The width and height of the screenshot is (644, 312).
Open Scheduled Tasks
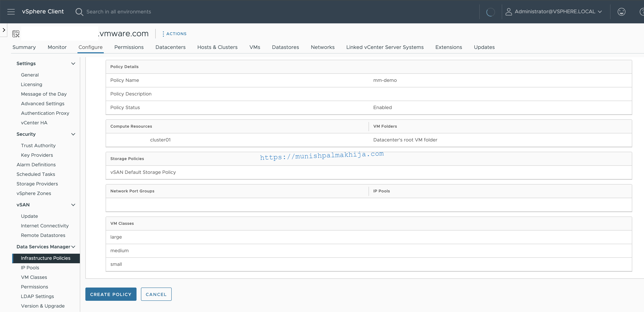36,174
